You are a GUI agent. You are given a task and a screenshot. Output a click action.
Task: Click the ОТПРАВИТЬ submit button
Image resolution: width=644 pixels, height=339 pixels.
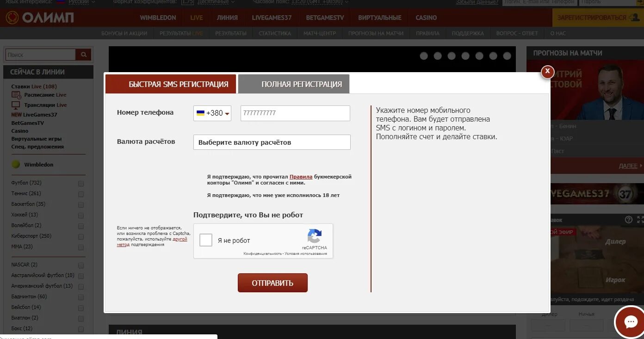pos(272,283)
